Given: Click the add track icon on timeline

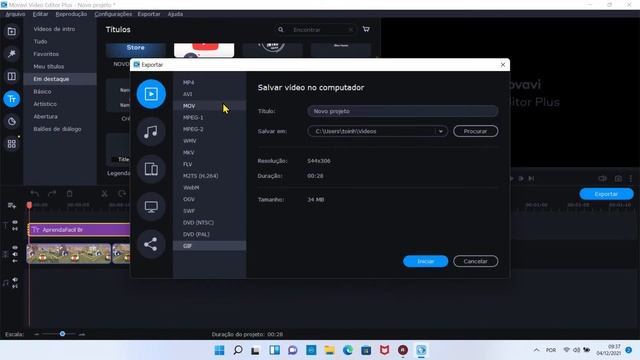Looking at the screenshot, I should click(11, 206).
